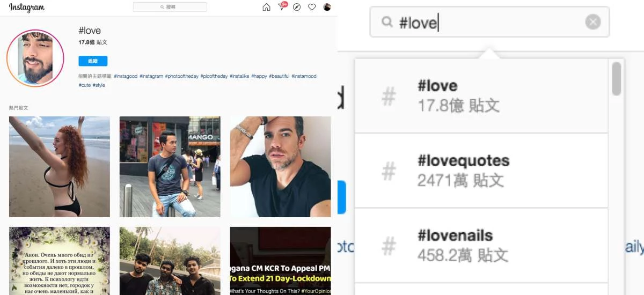The width and height of the screenshot is (644, 295).
Task: Clear the #love search text
Action: [x=592, y=22]
